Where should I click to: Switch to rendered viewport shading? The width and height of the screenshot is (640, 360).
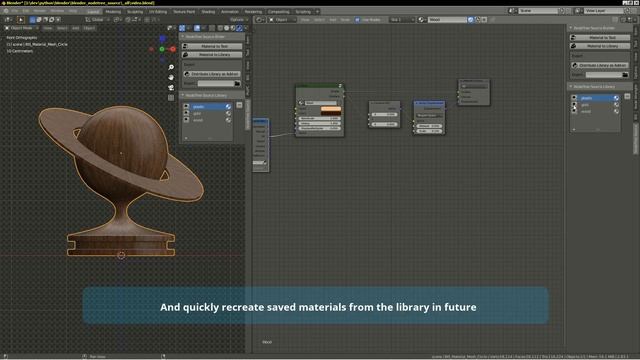pyautogui.click(x=239, y=28)
